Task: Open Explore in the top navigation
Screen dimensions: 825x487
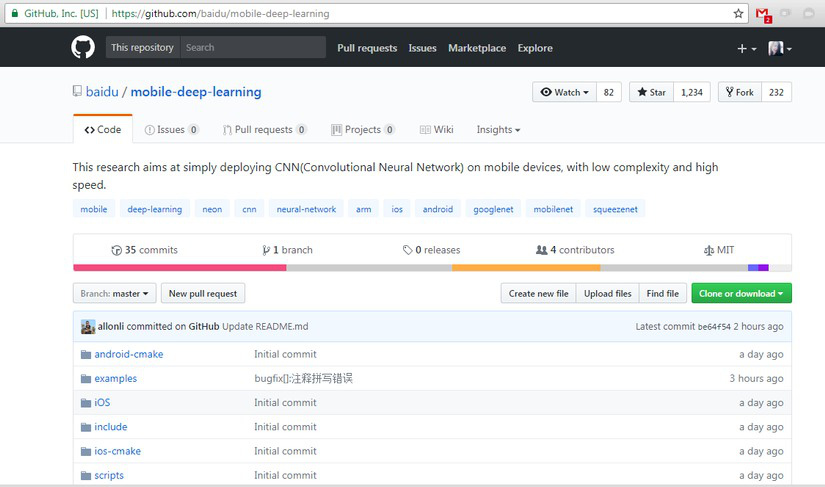Action: (535, 48)
